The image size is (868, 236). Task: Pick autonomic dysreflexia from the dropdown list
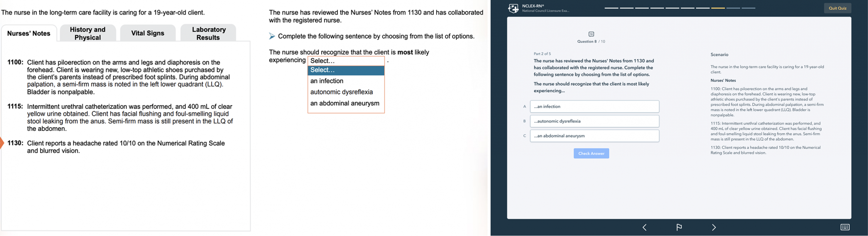pyautogui.click(x=341, y=92)
